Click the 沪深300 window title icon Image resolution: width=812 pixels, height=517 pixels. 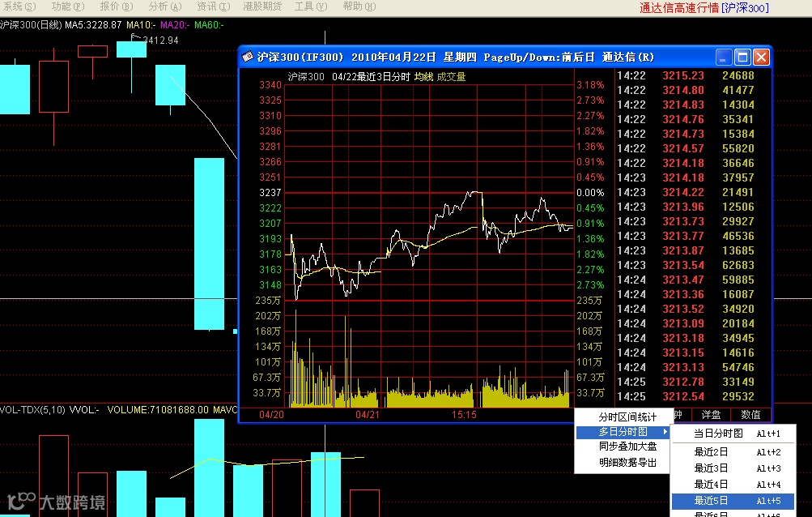point(248,57)
